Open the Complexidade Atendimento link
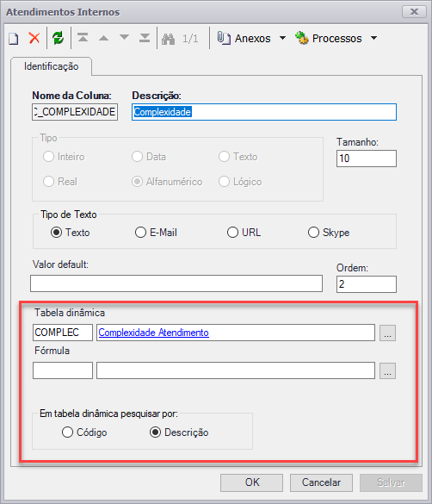This screenshot has height=504, width=432. 153,333
